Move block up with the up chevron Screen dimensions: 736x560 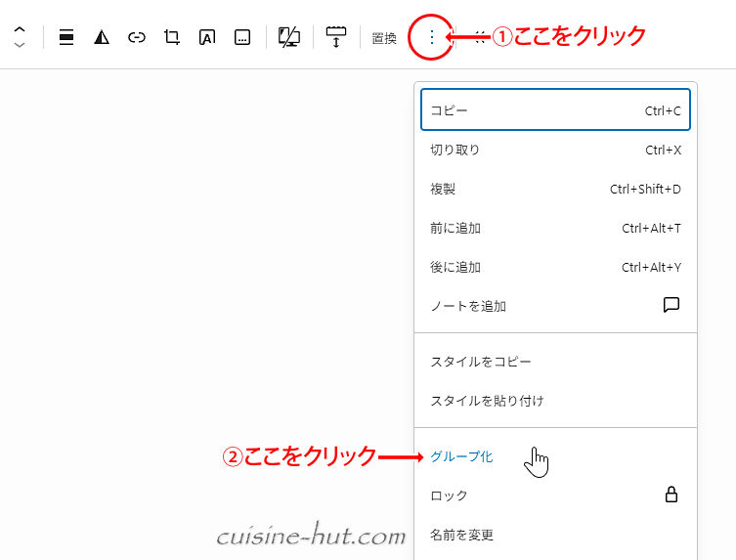click(20, 29)
